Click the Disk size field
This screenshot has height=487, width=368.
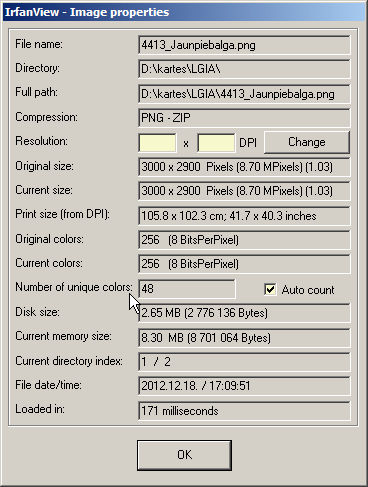tap(244, 313)
